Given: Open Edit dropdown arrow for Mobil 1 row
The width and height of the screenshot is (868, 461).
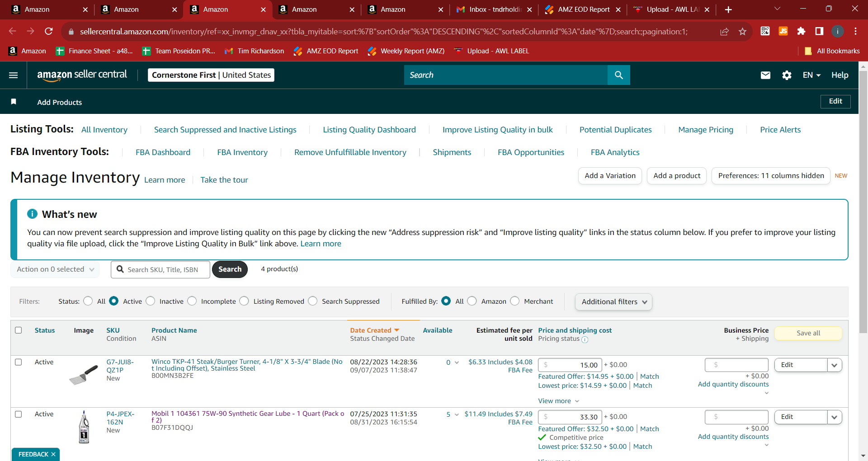Looking at the screenshot, I should pyautogui.click(x=835, y=417).
